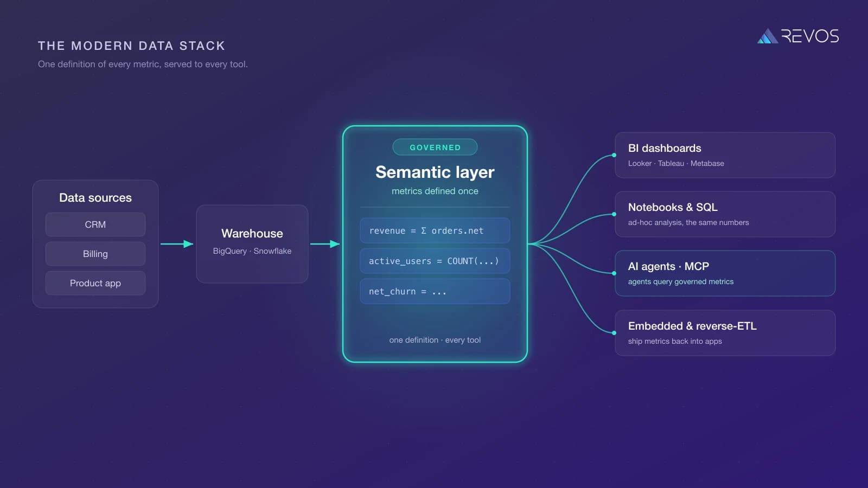
Task: Select the revenue = Σ orders.net row
Action: (435, 230)
